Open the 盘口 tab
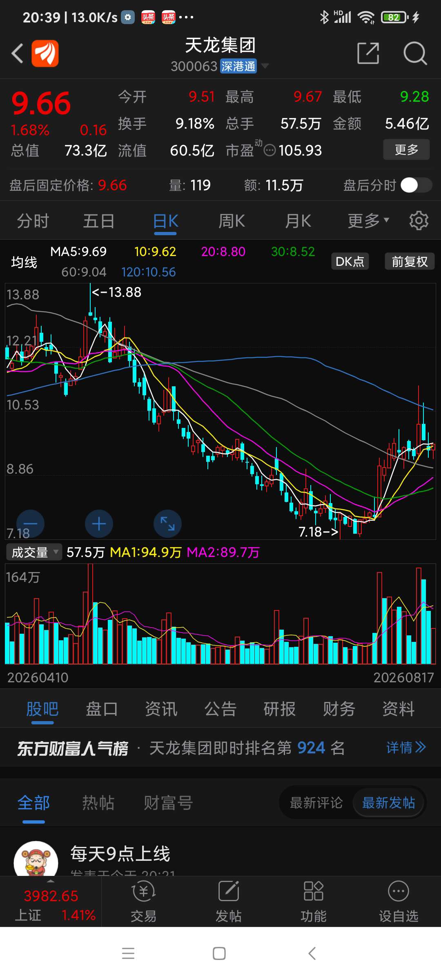Viewport: 441px width, 980px height. click(102, 709)
